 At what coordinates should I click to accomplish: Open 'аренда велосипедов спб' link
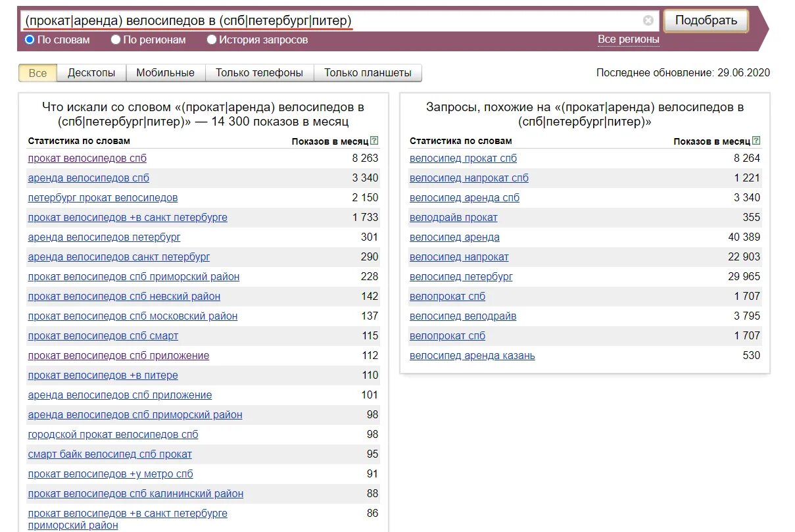pos(89,178)
